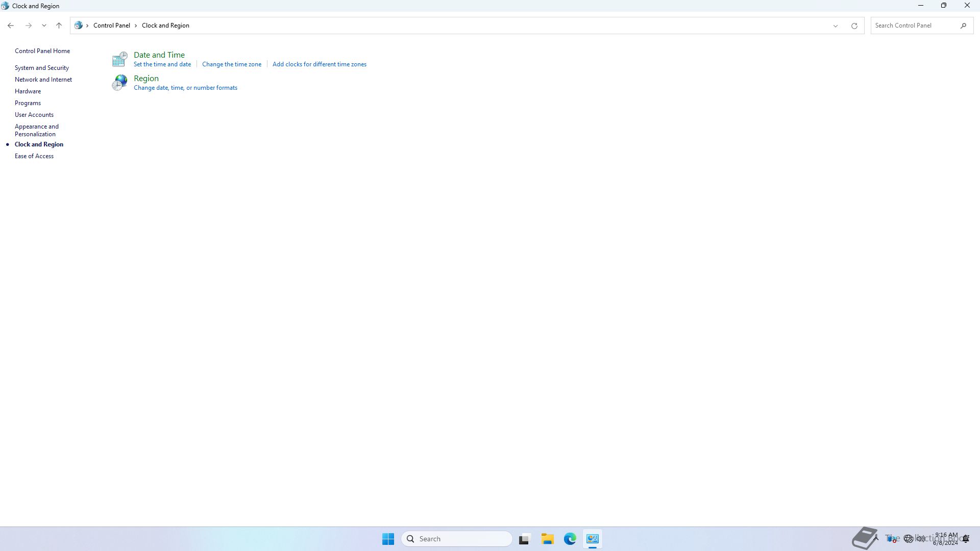Open Set the time and date
Screen dimensions: 980x551
click(x=162, y=64)
